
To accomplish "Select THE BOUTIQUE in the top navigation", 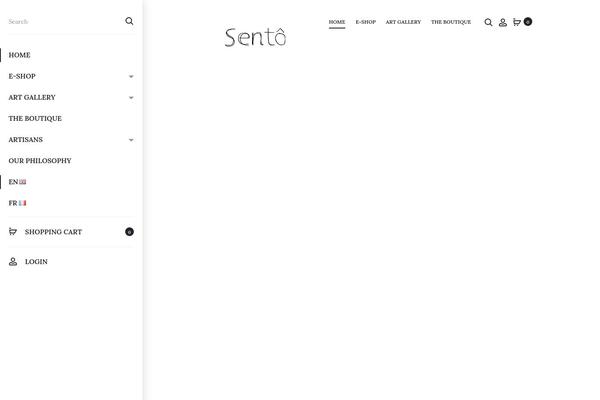I will 451,22.
